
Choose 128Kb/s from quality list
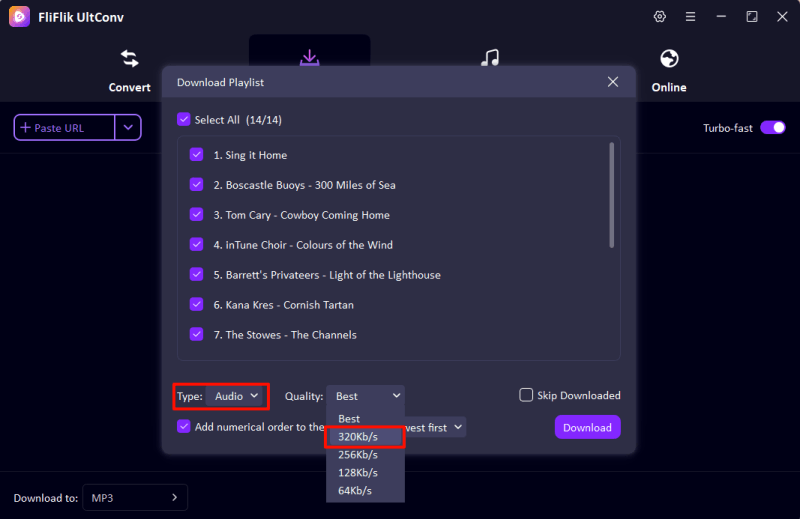[357, 472]
